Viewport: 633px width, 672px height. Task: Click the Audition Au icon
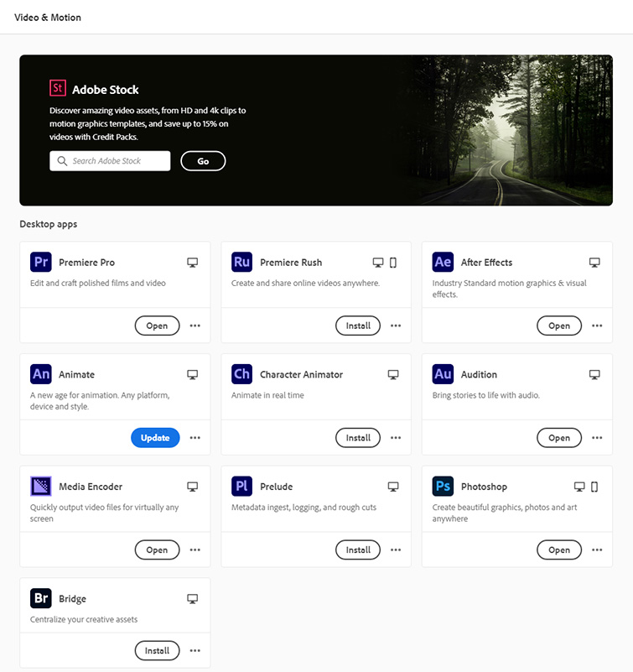pyautogui.click(x=443, y=374)
